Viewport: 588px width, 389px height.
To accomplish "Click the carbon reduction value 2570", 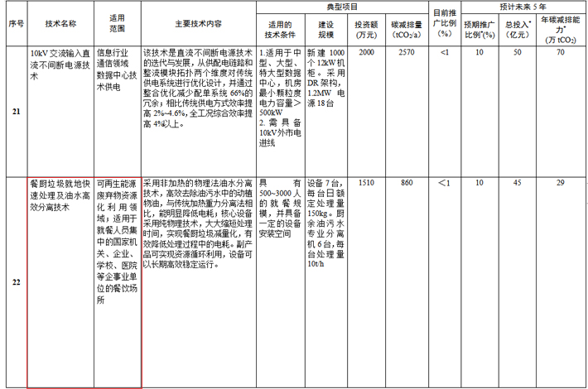I will [407, 52].
